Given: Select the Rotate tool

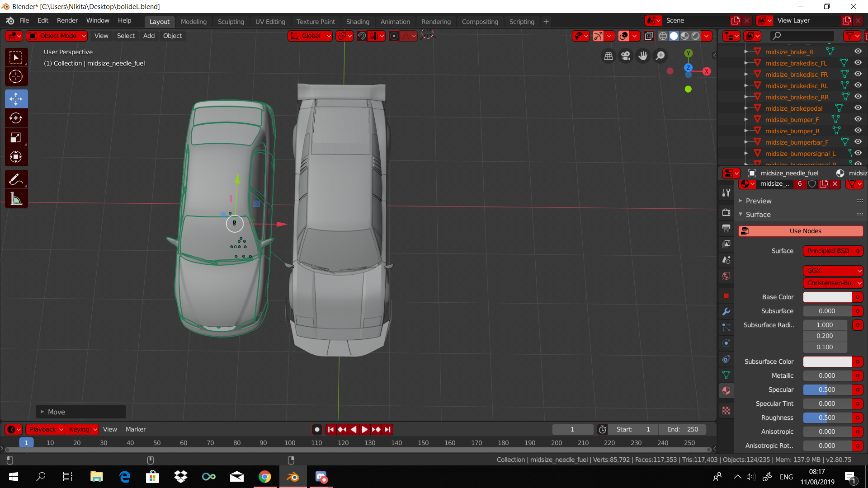Looking at the screenshot, I should pos(16,118).
